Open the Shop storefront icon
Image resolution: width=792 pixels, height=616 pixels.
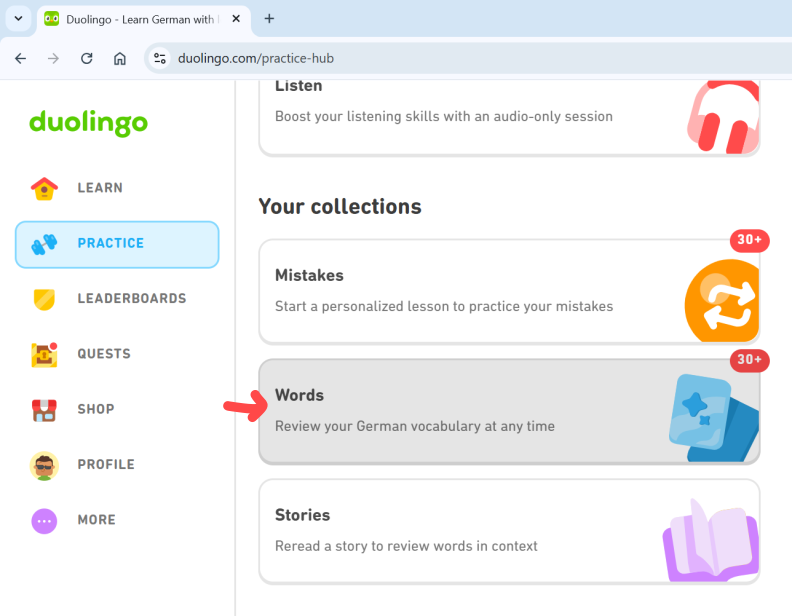[44, 410]
